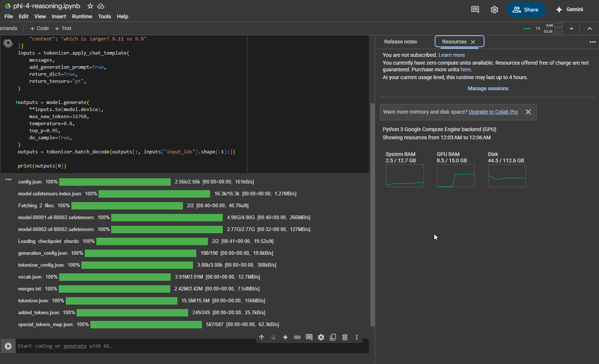
Task: Click the Disk usage graph
Action: click(x=507, y=176)
